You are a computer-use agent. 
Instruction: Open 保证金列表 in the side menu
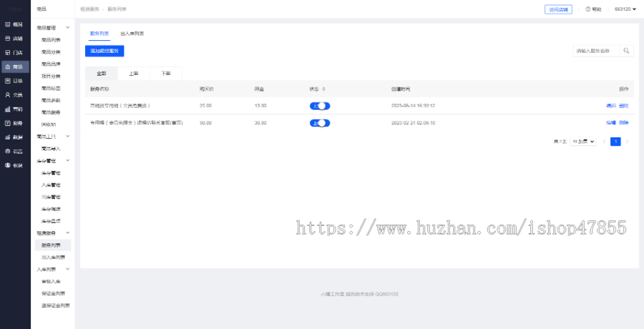point(54,293)
